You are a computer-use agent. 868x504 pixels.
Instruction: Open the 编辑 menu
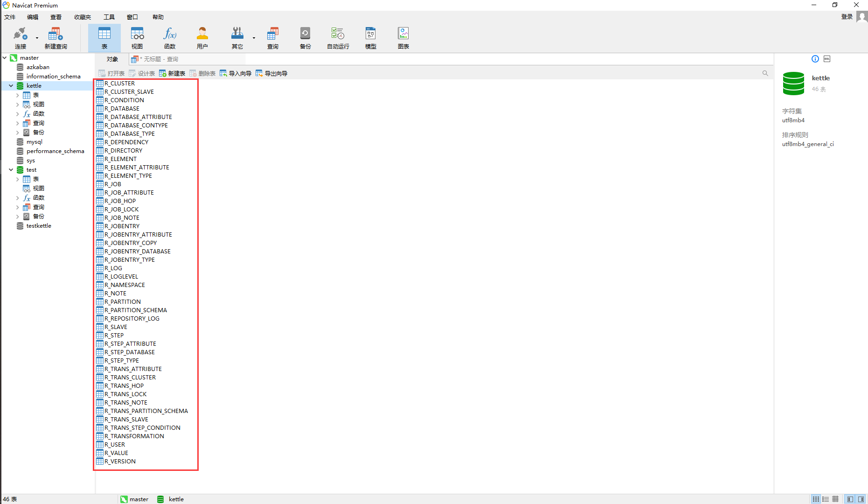tap(33, 17)
